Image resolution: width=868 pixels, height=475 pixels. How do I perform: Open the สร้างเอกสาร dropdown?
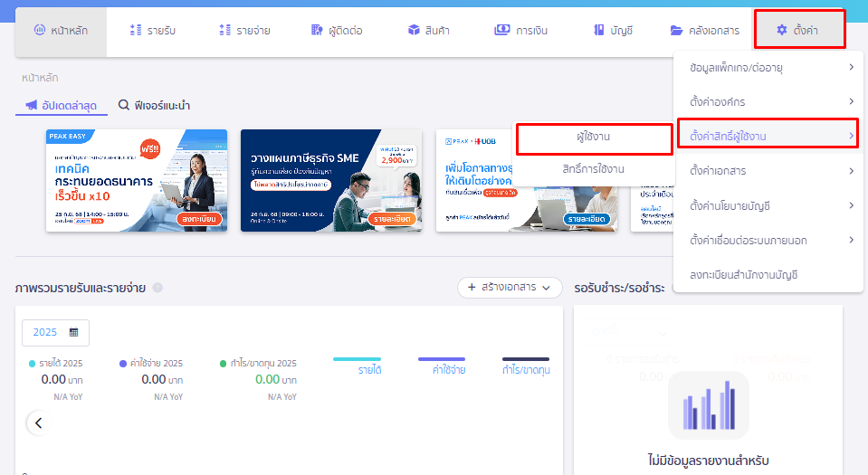[x=510, y=288]
